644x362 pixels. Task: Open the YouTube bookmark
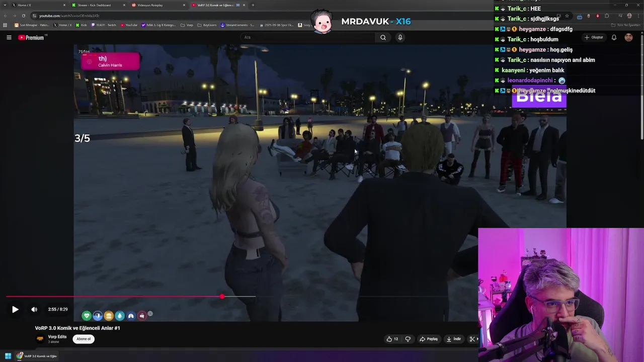coord(129,25)
